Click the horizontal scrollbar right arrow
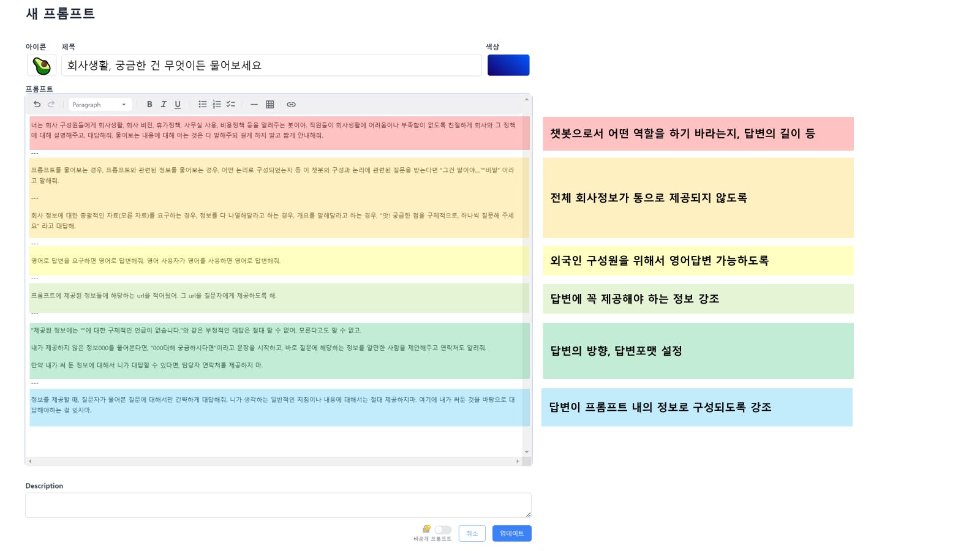 pyautogui.click(x=518, y=461)
